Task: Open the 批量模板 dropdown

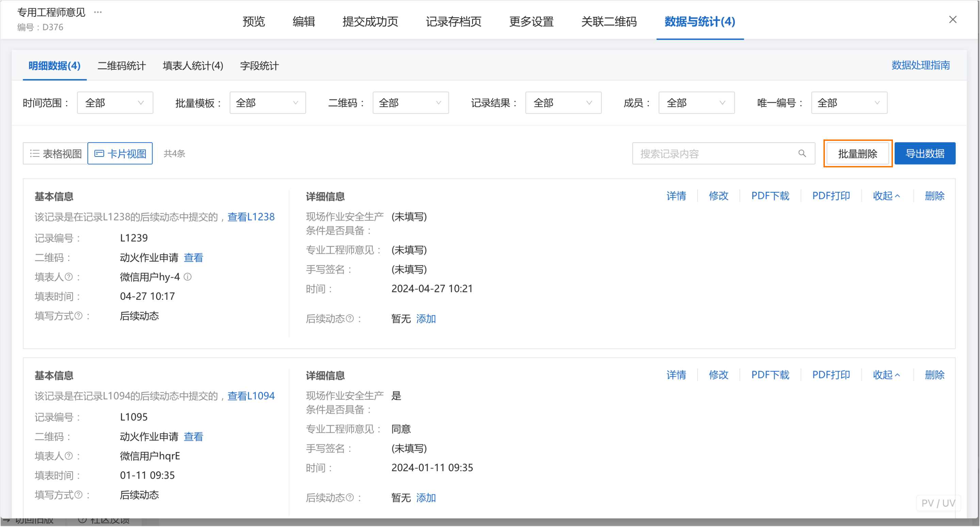Action: (x=267, y=103)
